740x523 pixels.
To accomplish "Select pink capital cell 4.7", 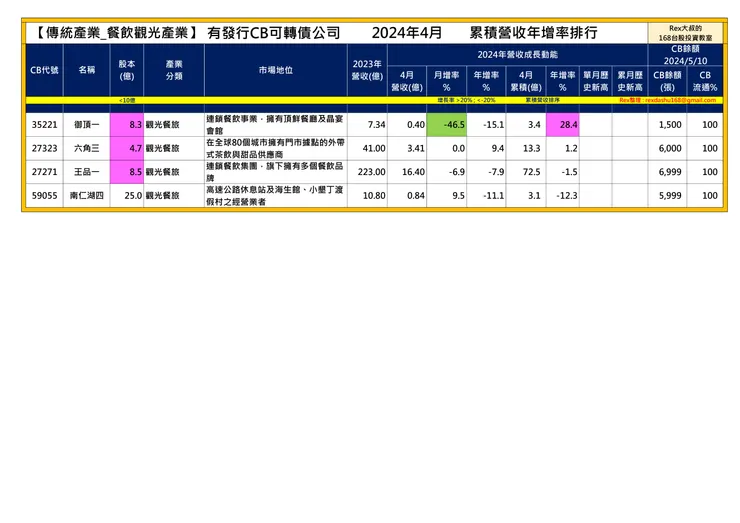I will [127, 148].
